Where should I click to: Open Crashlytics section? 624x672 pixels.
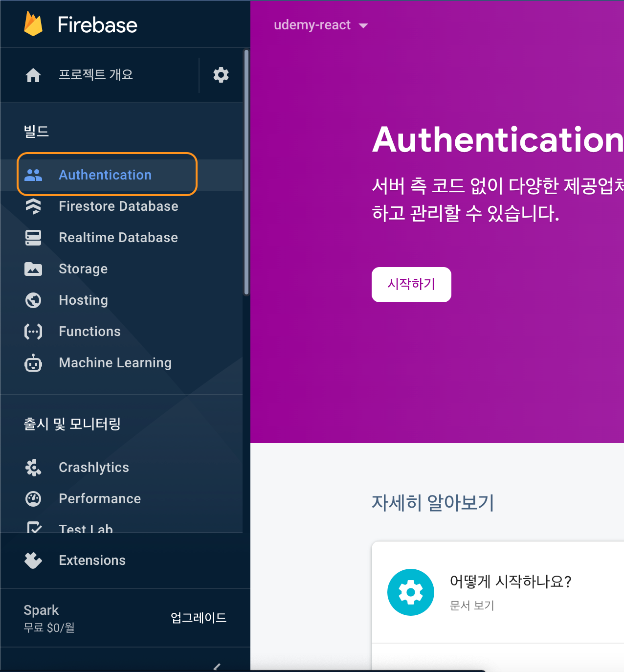click(x=121, y=468)
